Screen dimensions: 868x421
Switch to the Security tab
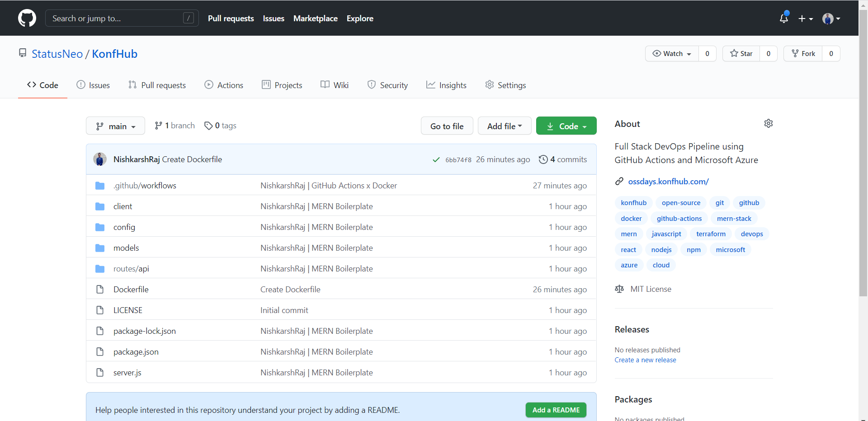click(x=387, y=85)
